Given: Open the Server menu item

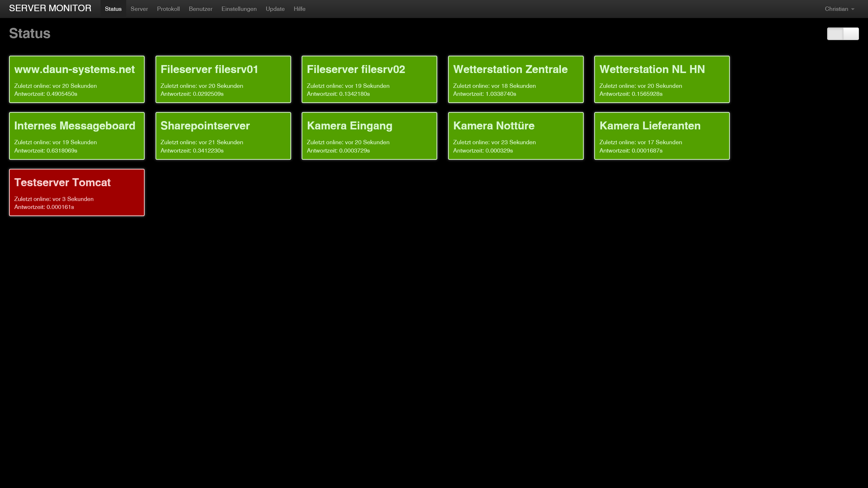Looking at the screenshot, I should [139, 9].
